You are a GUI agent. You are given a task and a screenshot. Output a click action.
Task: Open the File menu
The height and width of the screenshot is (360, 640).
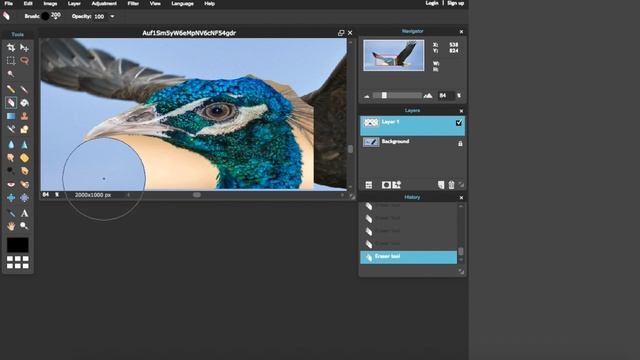[9, 3]
